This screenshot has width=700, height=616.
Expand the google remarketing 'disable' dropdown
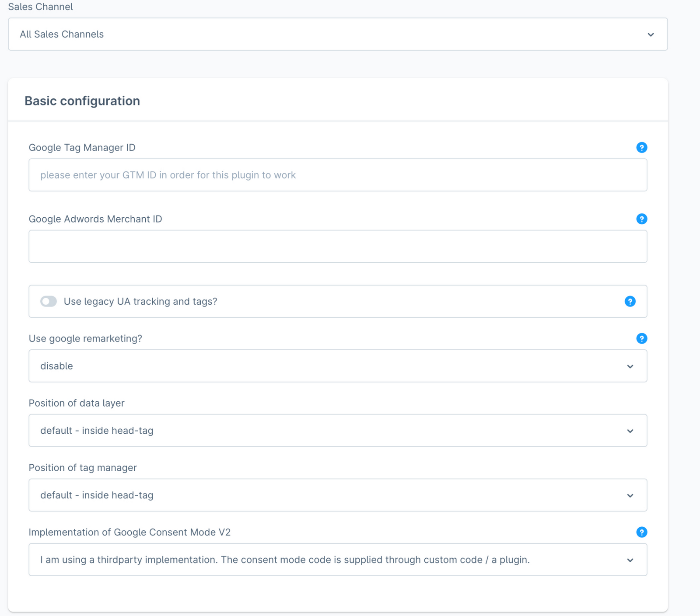pyautogui.click(x=337, y=366)
